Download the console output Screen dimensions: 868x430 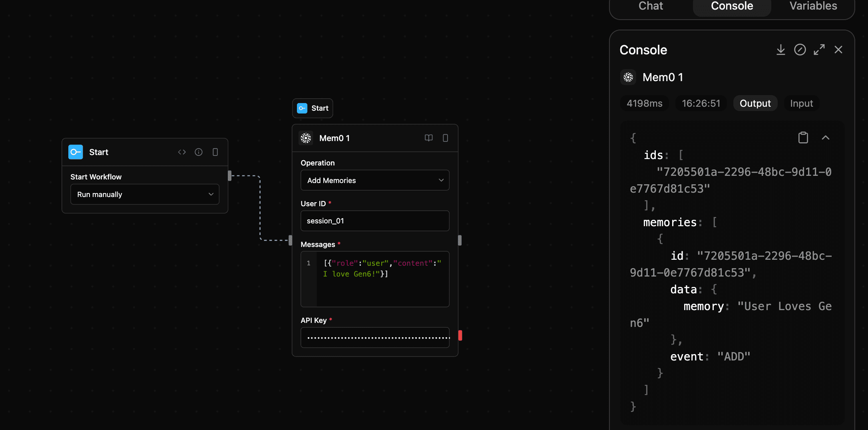click(x=780, y=50)
